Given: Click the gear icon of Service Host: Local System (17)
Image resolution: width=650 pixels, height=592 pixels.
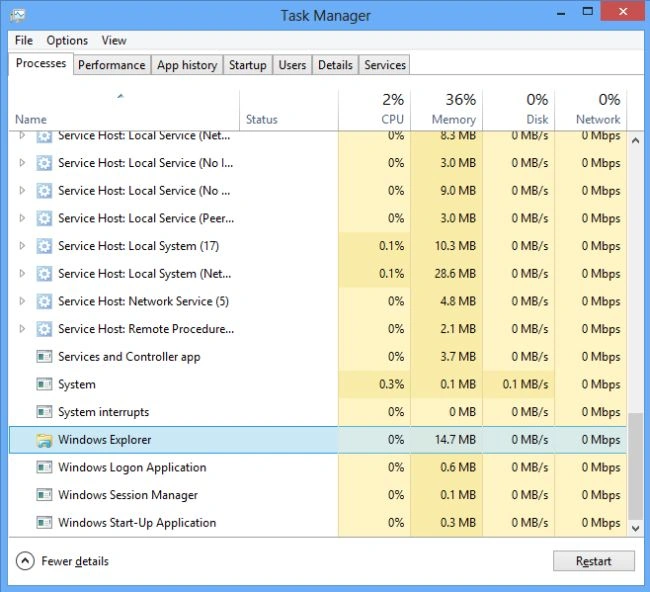Looking at the screenshot, I should [44, 246].
